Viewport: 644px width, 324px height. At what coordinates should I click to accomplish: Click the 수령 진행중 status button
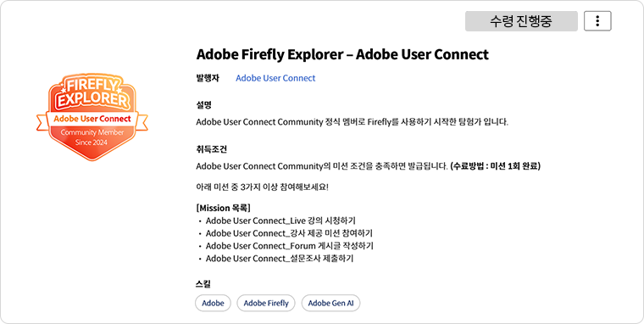pos(521,21)
